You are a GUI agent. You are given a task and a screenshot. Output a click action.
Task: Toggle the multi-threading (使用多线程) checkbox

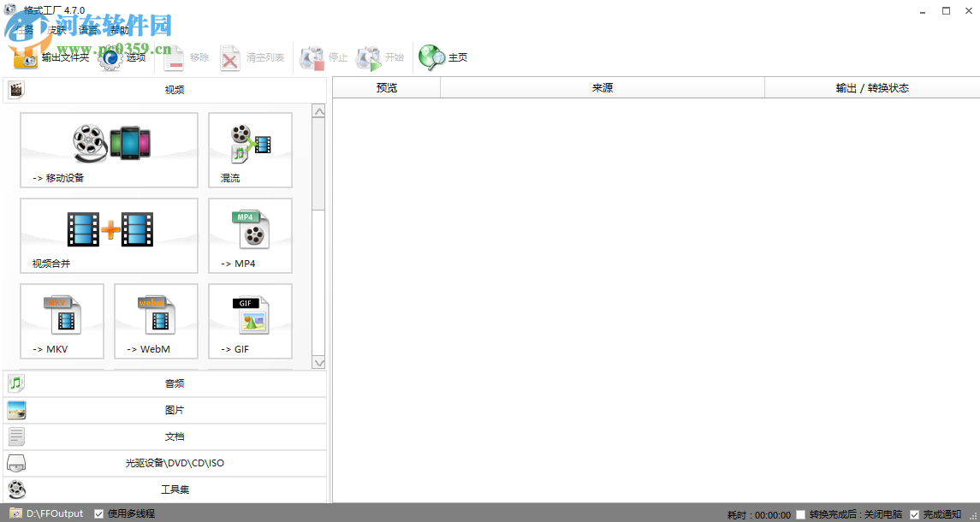coord(98,514)
